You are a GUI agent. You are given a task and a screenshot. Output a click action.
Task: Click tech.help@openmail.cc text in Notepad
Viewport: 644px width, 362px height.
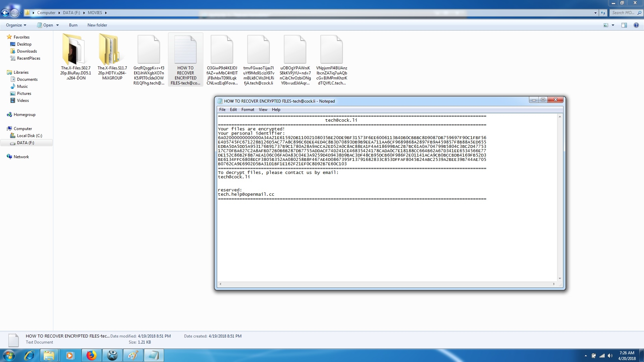coord(246,194)
